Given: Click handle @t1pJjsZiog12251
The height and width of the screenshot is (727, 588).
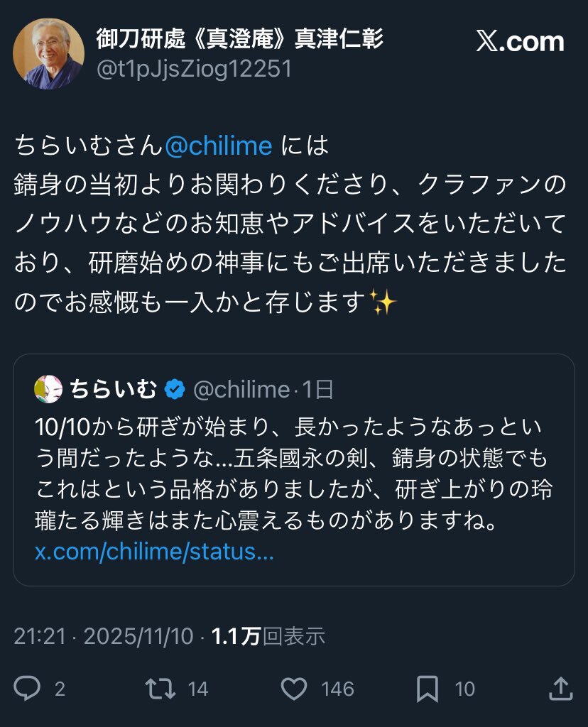Looking at the screenshot, I should tap(194, 70).
